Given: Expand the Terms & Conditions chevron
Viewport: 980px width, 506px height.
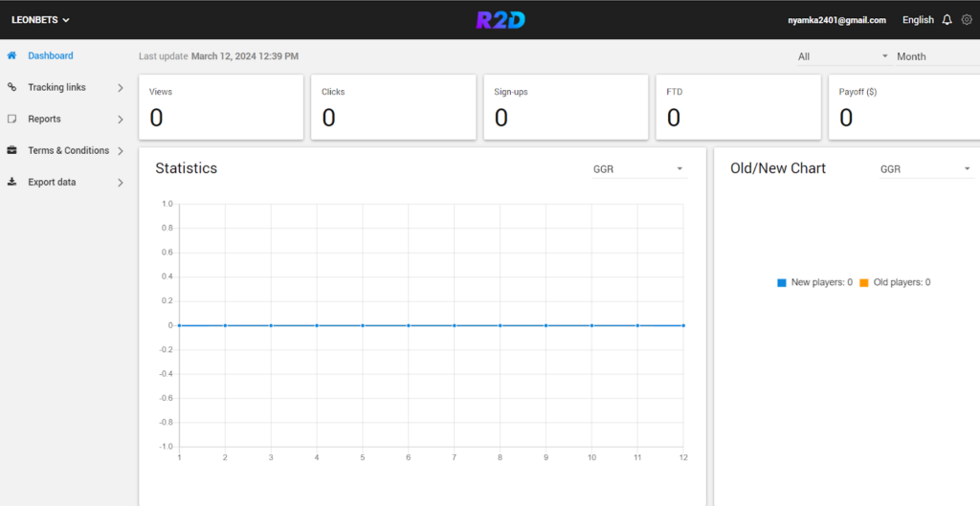Looking at the screenshot, I should (121, 151).
